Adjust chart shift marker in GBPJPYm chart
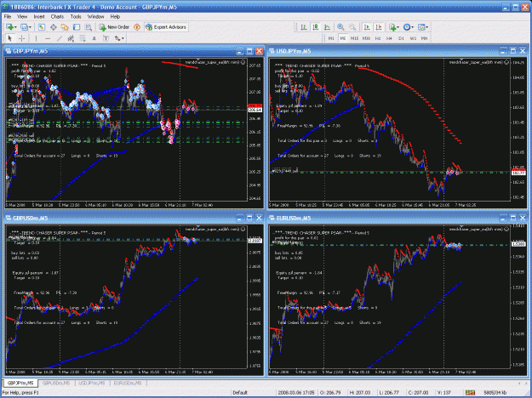The width and height of the screenshot is (532, 398). coord(197,60)
